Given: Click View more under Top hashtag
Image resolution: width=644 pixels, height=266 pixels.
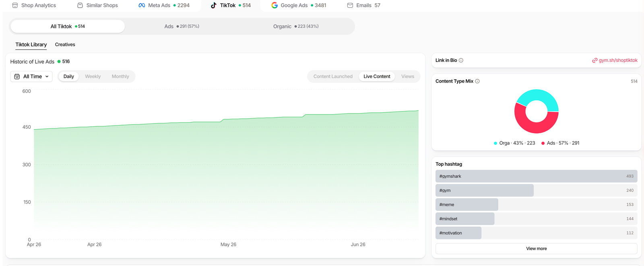Looking at the screenshot, I should [x=536, y=249].
